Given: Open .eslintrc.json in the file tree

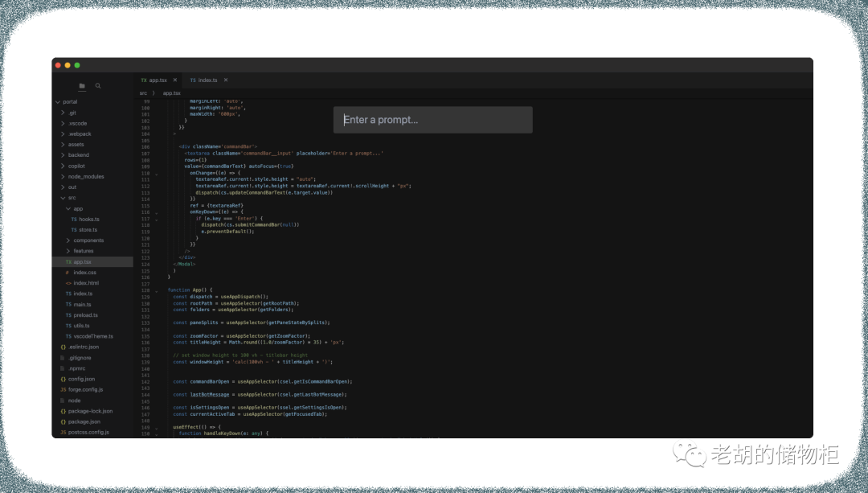Looking at the screenshot, I should 84,347.
